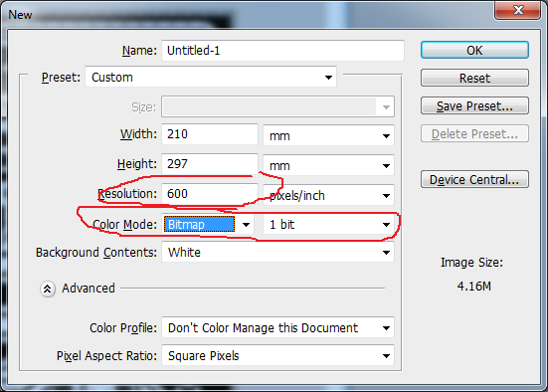The image size is (548, 392).
Task: Click the Save Preset button
Action: (474, 105)
